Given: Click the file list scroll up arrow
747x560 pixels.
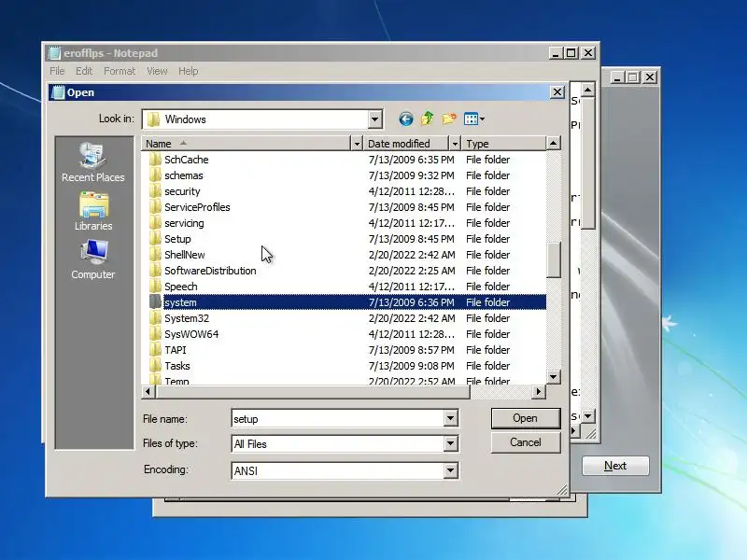Looking at the screenshot, I should coord(553,144).
